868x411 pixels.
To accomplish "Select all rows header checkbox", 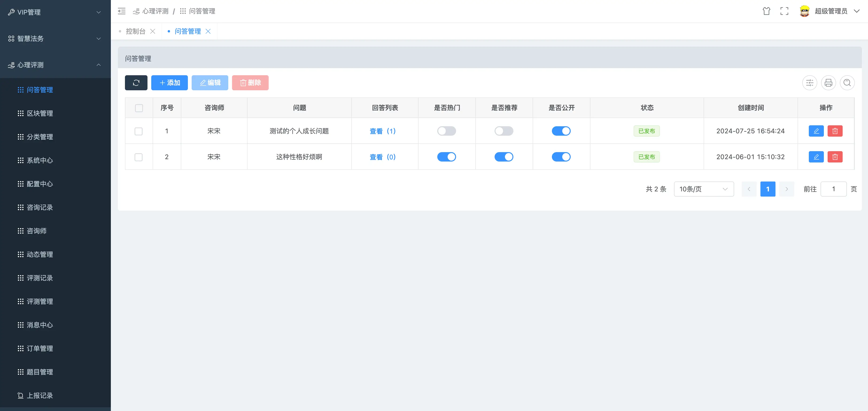I will pyautogui.click(x=139, y=108).
